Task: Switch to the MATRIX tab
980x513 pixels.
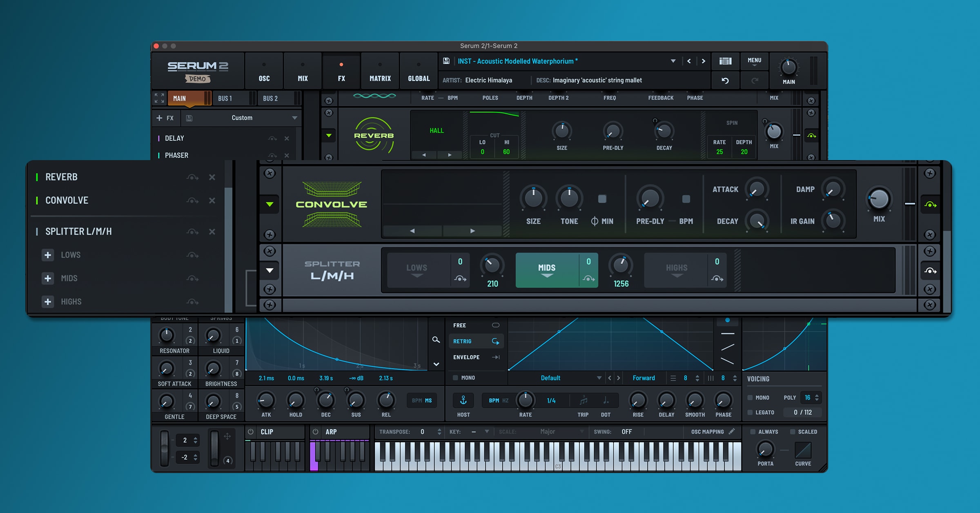Action: pos(380,71)
